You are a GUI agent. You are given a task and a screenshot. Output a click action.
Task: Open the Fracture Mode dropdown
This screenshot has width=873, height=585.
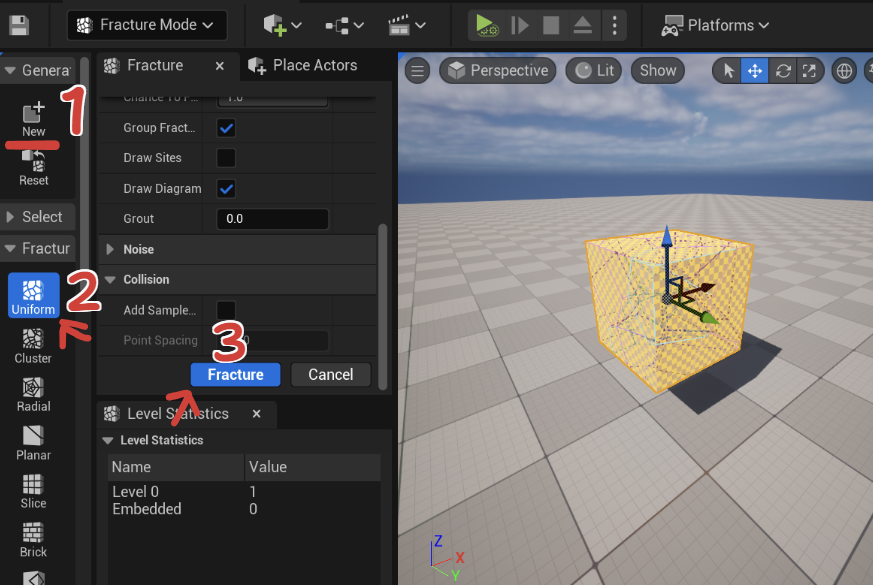pyautogui.click(x=146, y=25)
